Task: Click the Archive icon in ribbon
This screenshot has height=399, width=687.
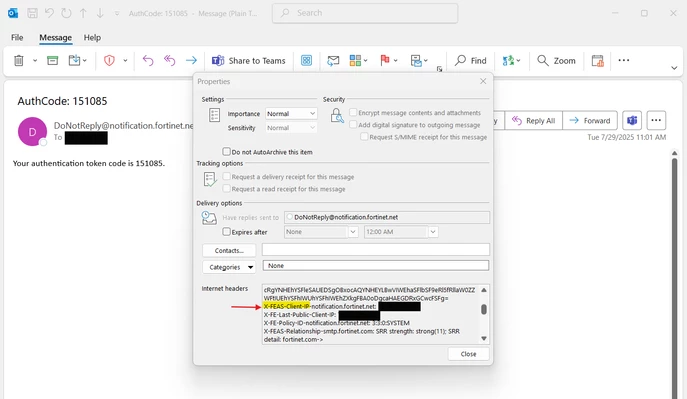Action: pos(53,60)
